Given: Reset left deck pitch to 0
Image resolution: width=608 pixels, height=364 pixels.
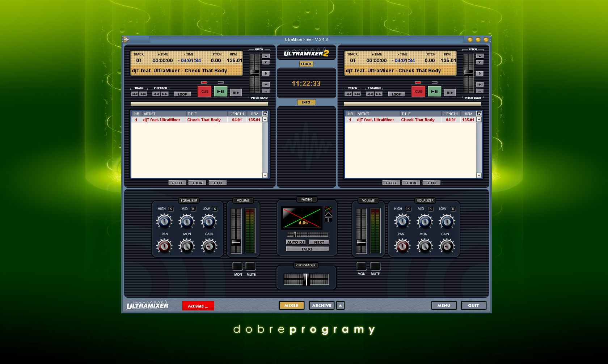Looking at the screenshot, I should (x=266, y=73).
